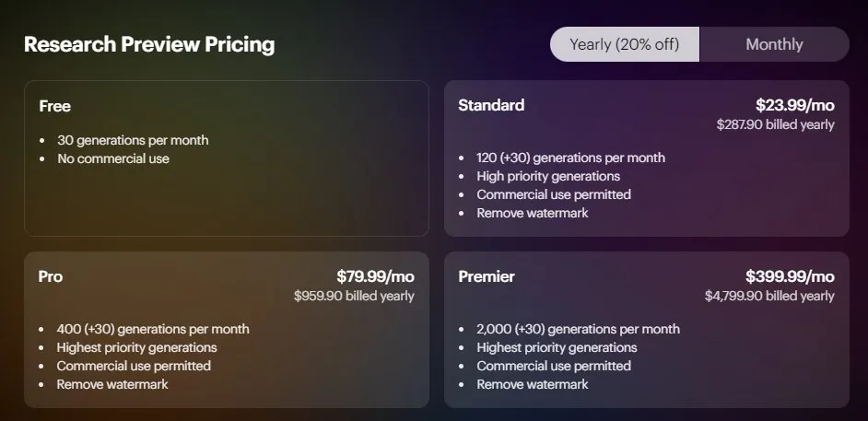This screenshot has height=421, width=868.
Task: Click "No commercial use" bullet
Action: [x=113, y=158]
